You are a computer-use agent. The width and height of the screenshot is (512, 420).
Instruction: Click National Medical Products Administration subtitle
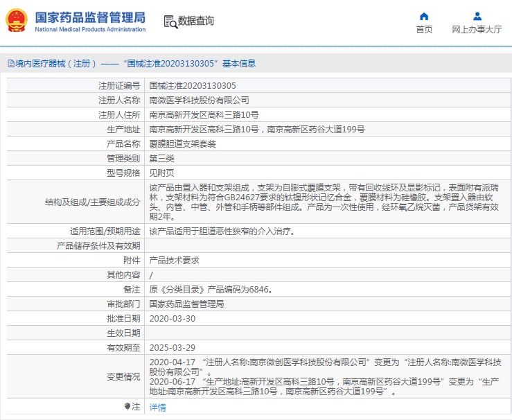point(90,29)
